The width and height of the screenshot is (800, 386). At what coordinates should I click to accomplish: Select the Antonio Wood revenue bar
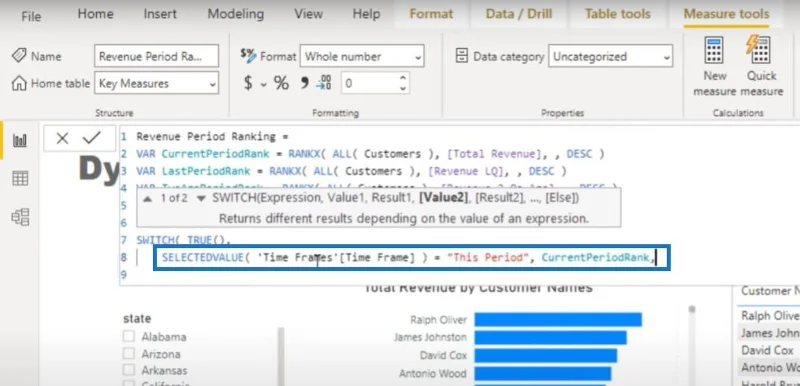542,374
